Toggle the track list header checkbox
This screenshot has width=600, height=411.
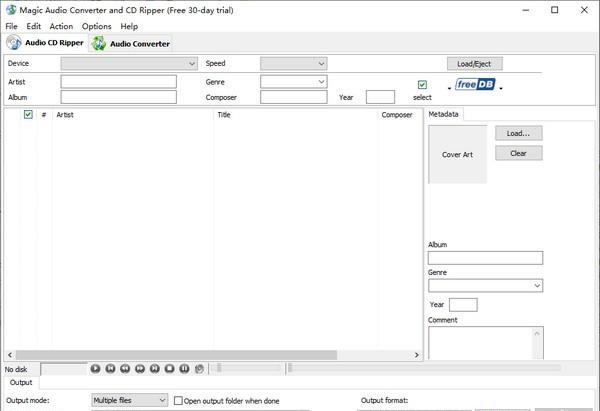28,114
